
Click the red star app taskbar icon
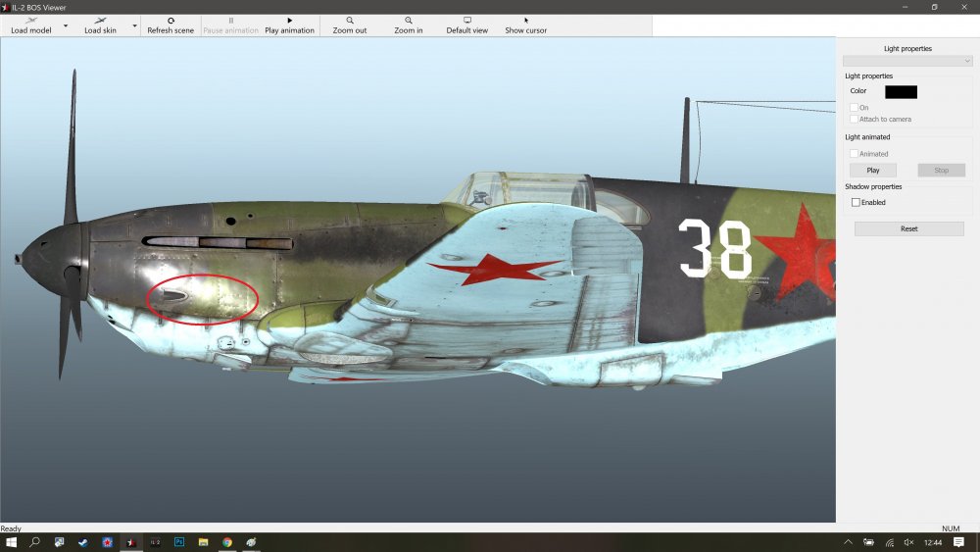(x=107, y=542)
